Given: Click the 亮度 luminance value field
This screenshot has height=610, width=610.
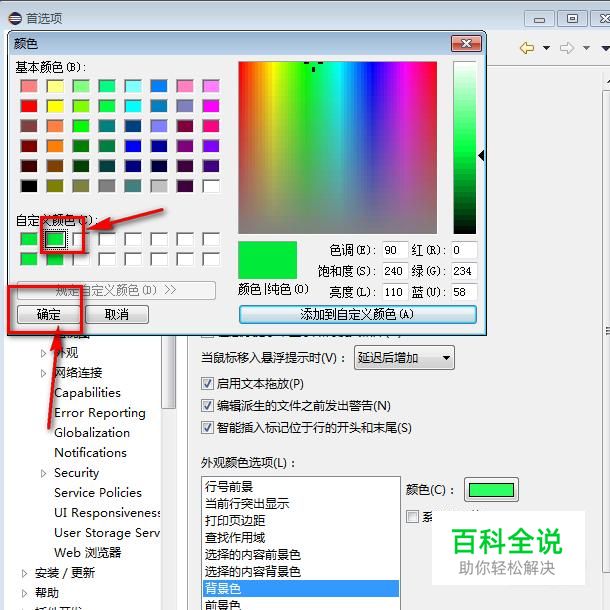Looking at the screenshot, I should coord(394,292).
